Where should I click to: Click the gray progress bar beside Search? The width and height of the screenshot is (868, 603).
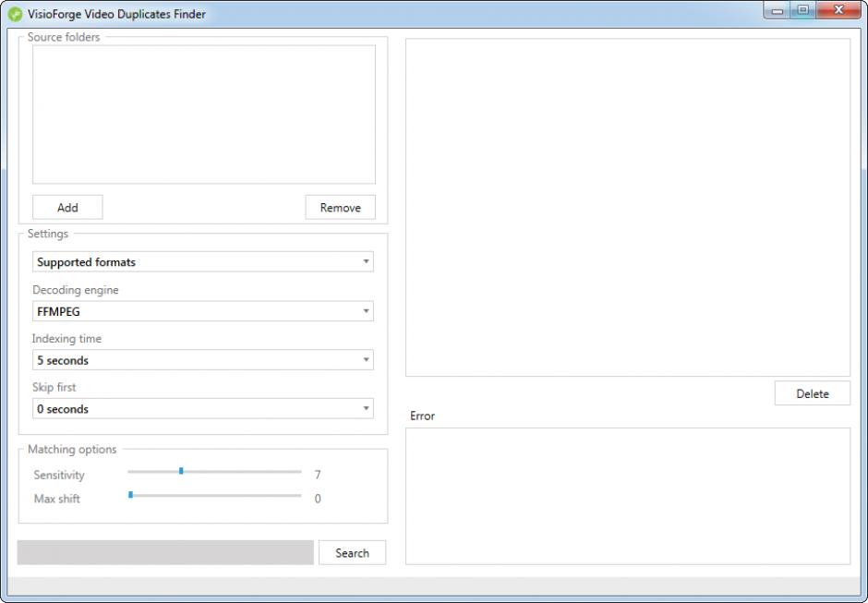(165, 553)
